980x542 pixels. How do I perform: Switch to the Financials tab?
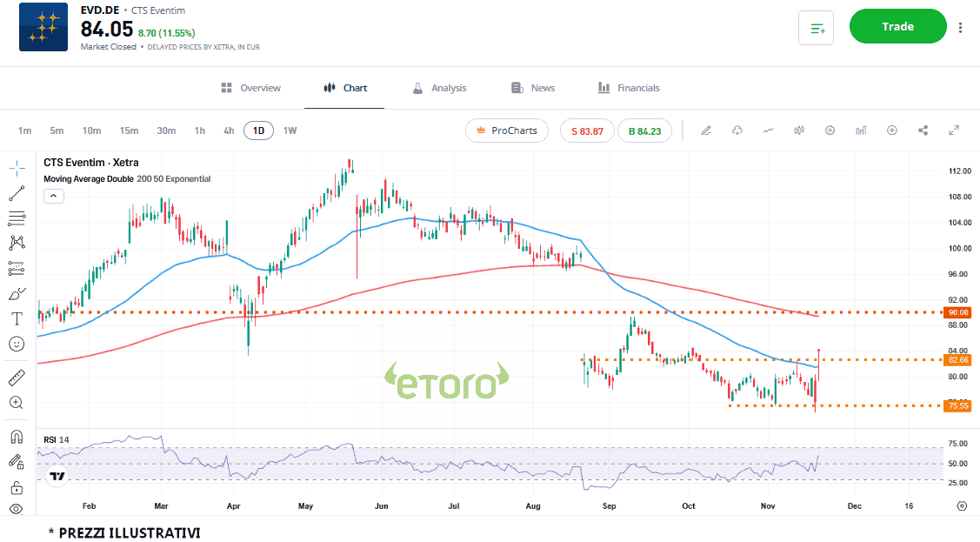(629, 88)
